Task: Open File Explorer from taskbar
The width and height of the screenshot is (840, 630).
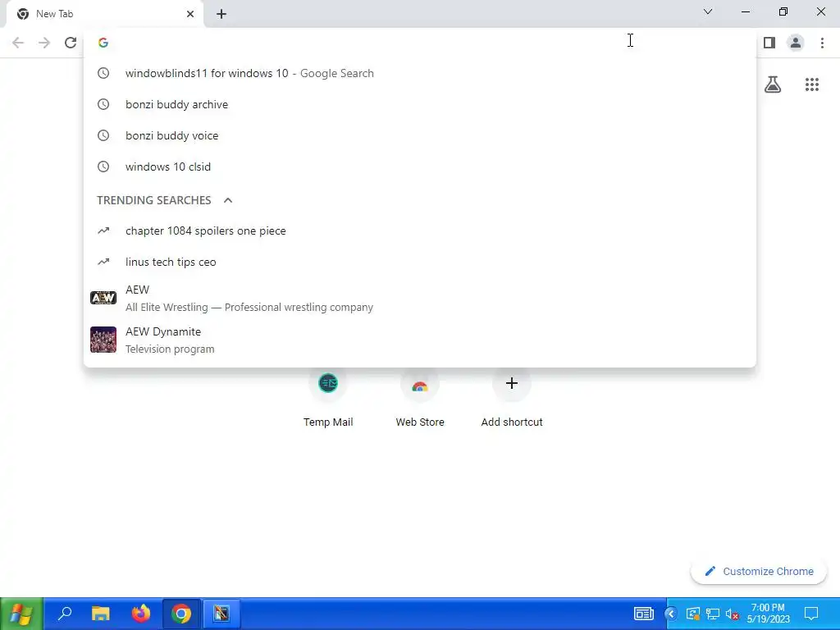Action: (x=100, y=614)
